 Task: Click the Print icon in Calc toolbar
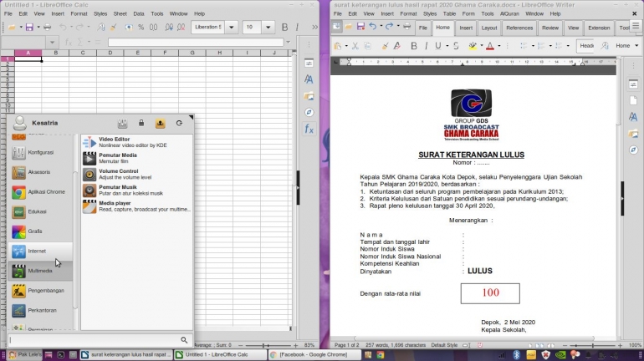click(x=47, y=27)
